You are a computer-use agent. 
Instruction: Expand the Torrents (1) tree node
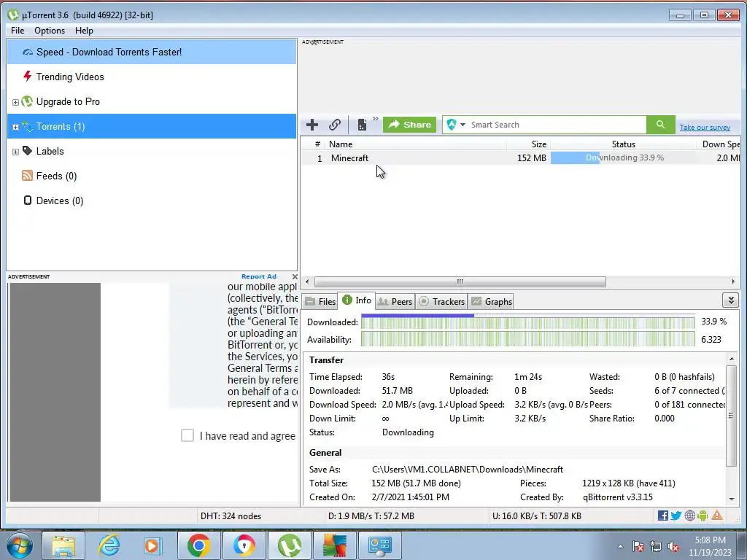[15, 127]
